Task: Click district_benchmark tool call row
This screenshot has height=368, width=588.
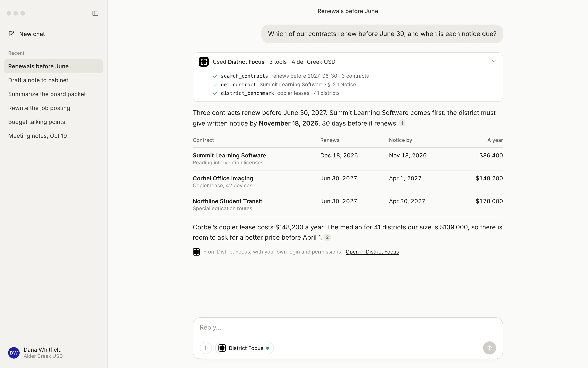Action: point(276,93)
